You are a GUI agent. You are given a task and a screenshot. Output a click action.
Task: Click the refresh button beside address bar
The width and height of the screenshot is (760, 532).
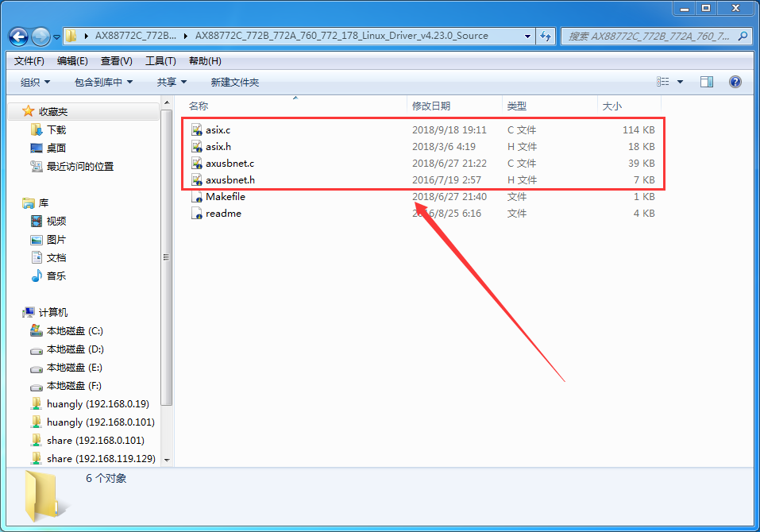pos(546,36)
